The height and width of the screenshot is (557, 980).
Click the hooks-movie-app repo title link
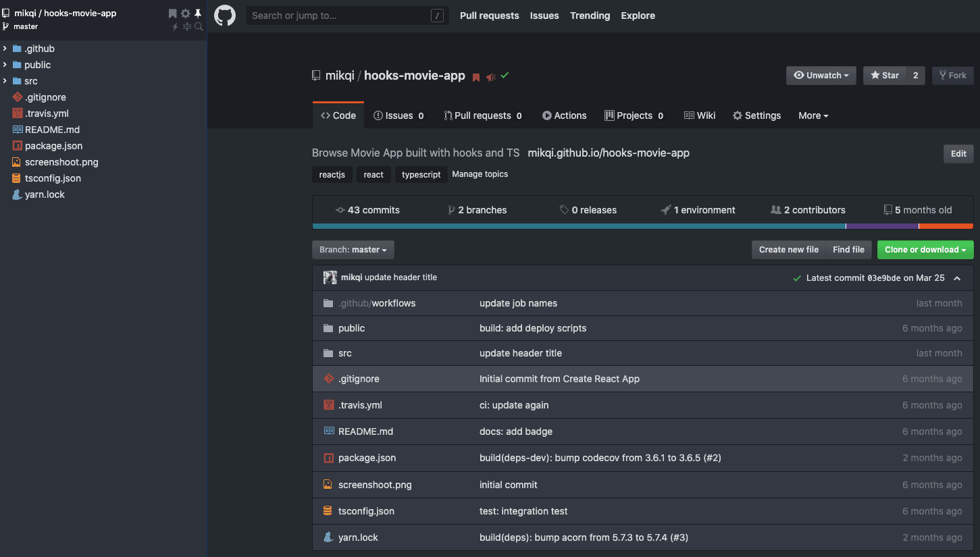[415, 76]
